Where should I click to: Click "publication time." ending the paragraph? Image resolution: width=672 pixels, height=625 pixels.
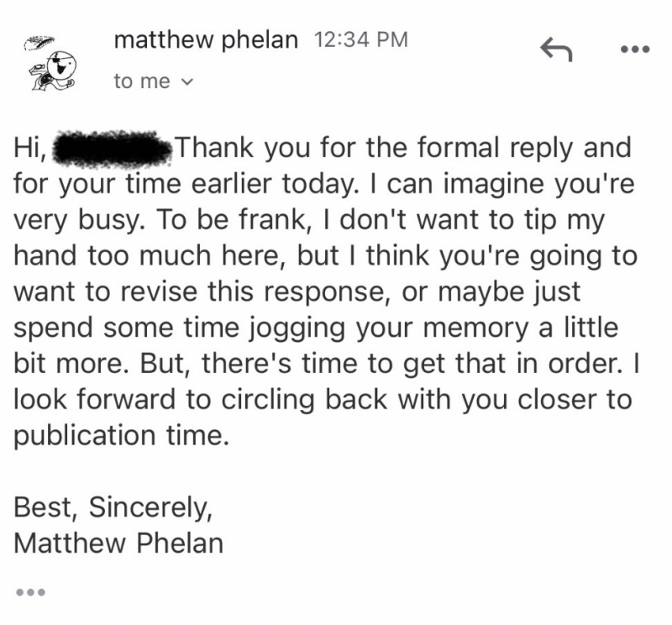pos(121,435)
